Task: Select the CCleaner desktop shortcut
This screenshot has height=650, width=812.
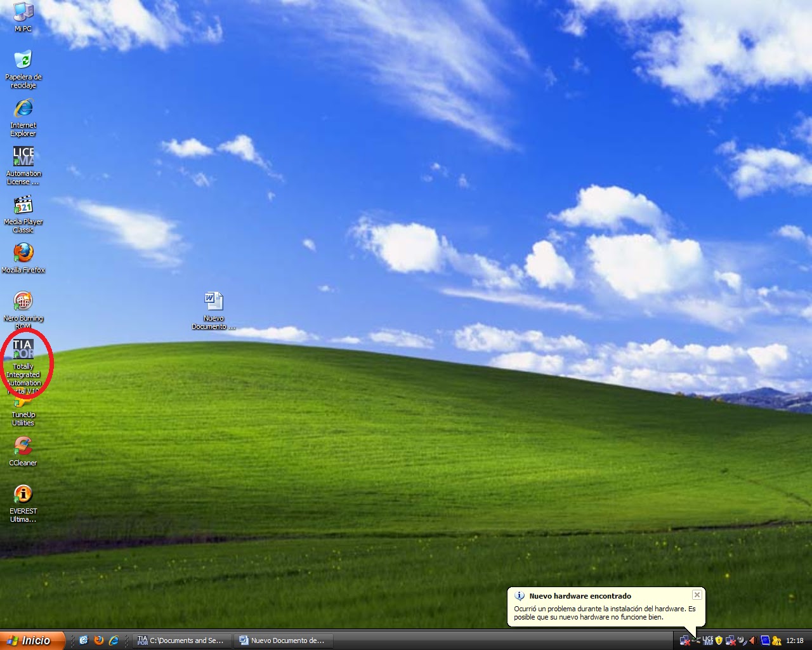Action: coord(23,451)
